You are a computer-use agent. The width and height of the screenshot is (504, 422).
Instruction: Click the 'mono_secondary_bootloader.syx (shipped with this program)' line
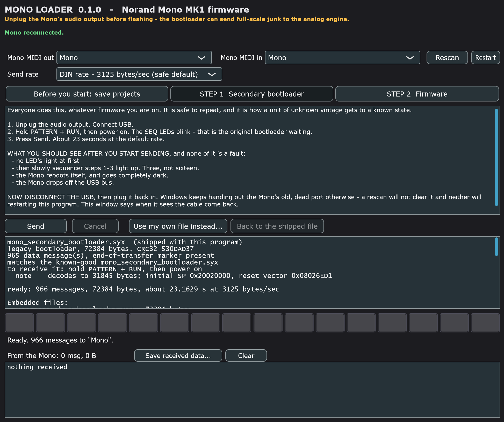pyautogui.click(x=125, y=242)
